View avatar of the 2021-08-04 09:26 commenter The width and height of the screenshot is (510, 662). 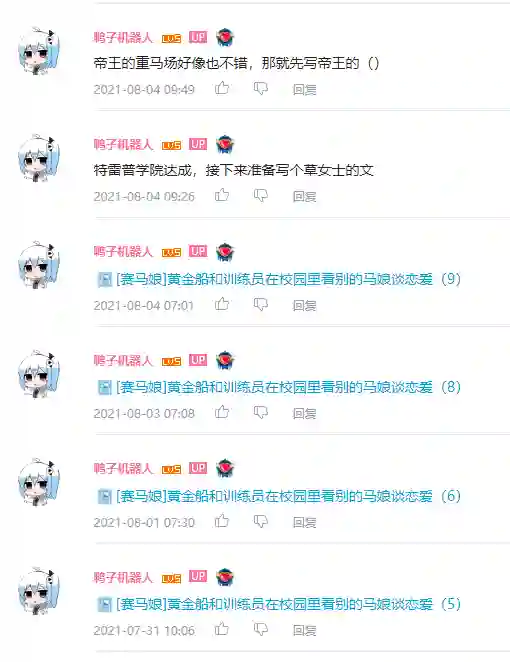pyautogui.click(x=39, y=158)
